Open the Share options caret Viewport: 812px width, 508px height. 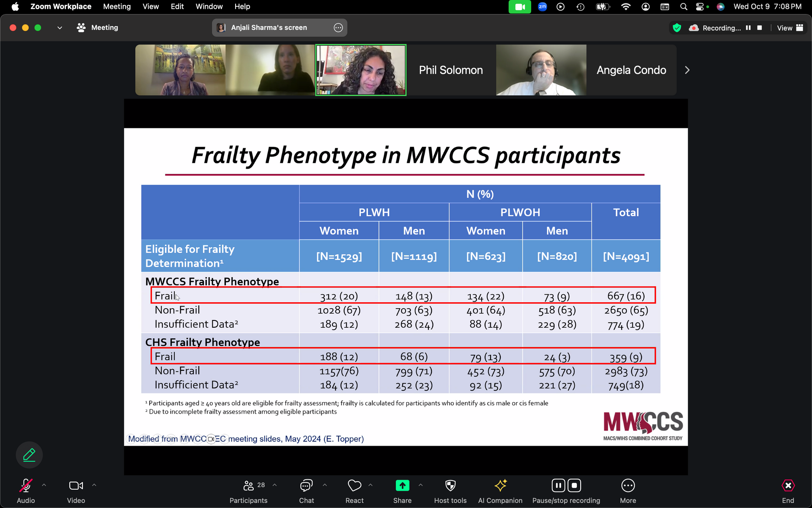pyautogui.click(x=420, y=485)
